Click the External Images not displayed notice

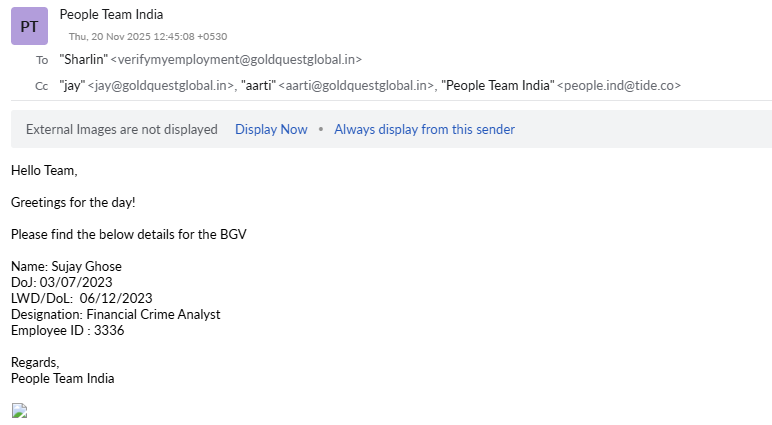(121, 129)
